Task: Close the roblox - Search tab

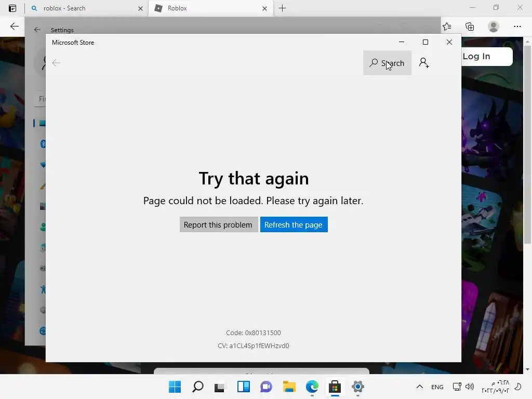Action: click(x=140, y=8)
